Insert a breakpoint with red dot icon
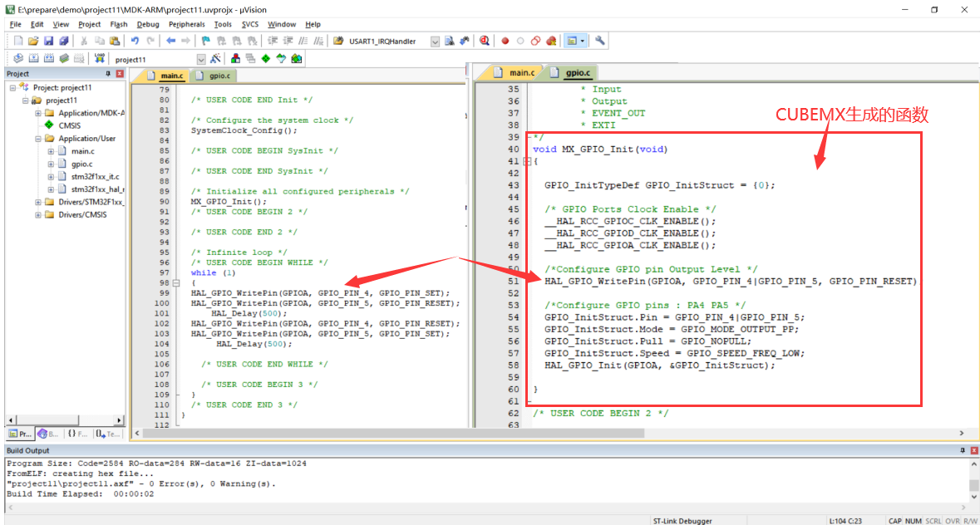The image size is (980, 525). (505, 42)
